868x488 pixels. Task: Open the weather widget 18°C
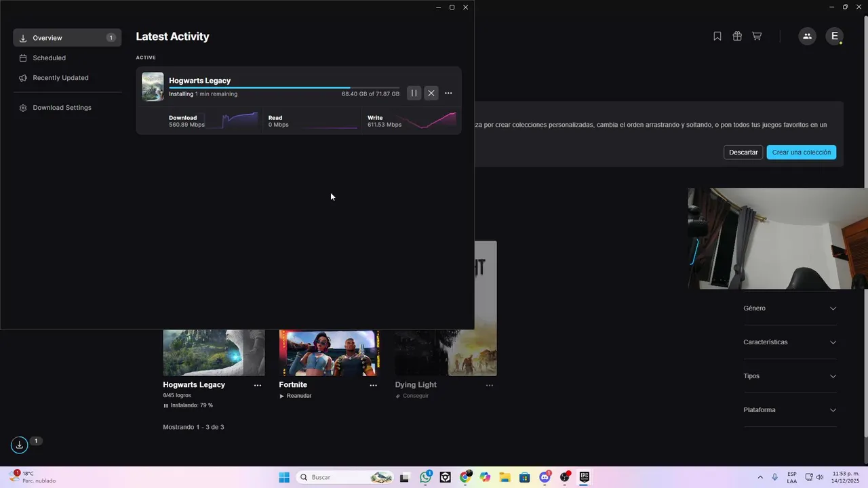(x=33, y=477)
